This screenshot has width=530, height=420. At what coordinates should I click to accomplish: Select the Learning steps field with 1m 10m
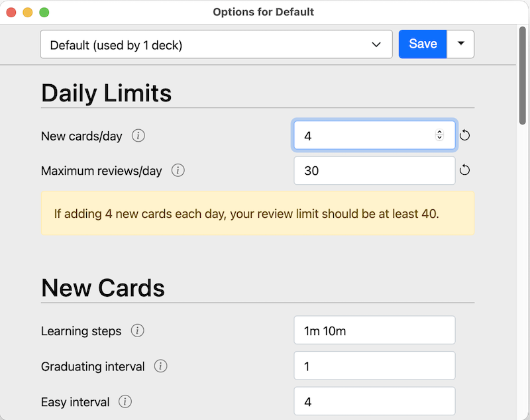tap(374, 331)
